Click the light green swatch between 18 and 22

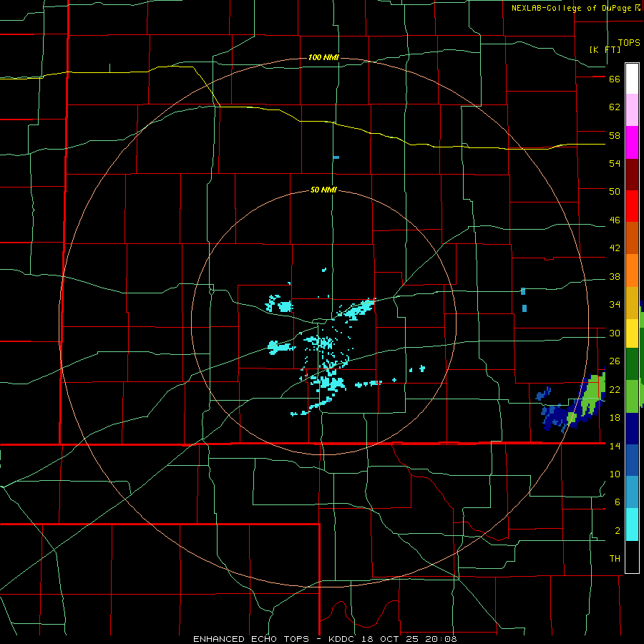coord(632,396)
